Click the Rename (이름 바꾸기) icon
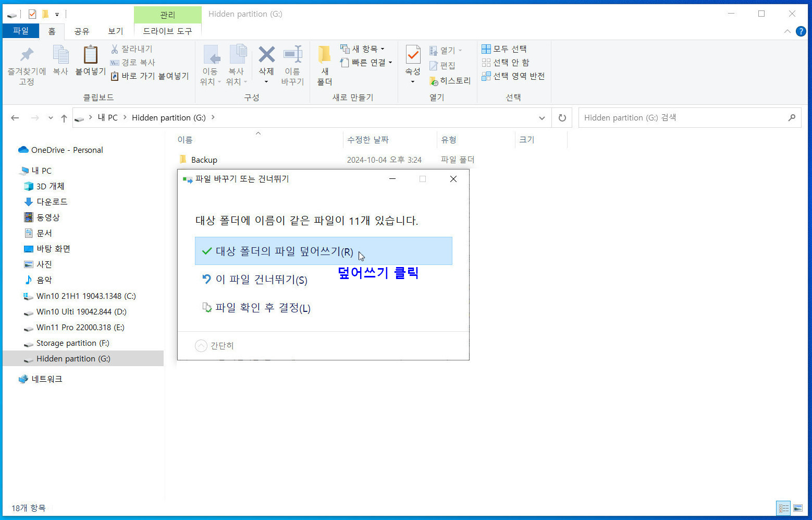Viewport: 812px width, 520px height. click(x=293, y=54)
